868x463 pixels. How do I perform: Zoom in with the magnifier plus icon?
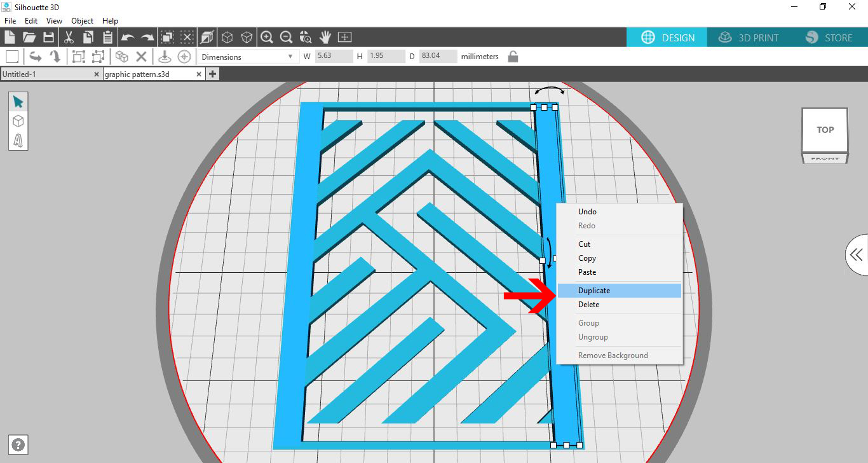(267, 37)
